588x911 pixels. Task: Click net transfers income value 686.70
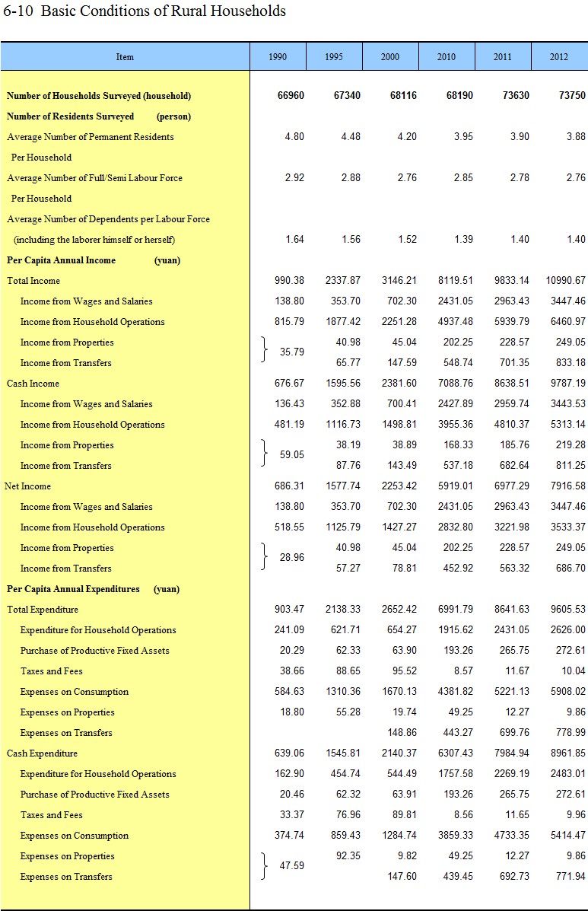pyautogui.click(x=571, y=569)
